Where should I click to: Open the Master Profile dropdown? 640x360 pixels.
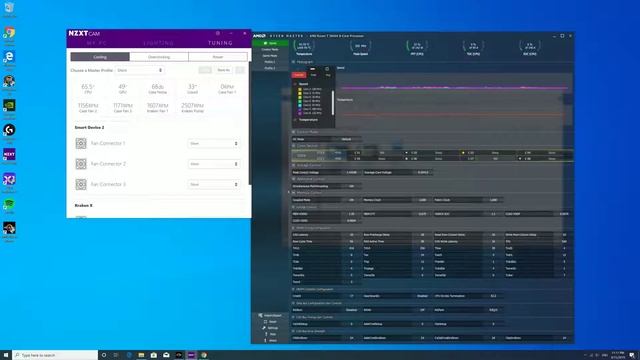[x=140, y=70]
